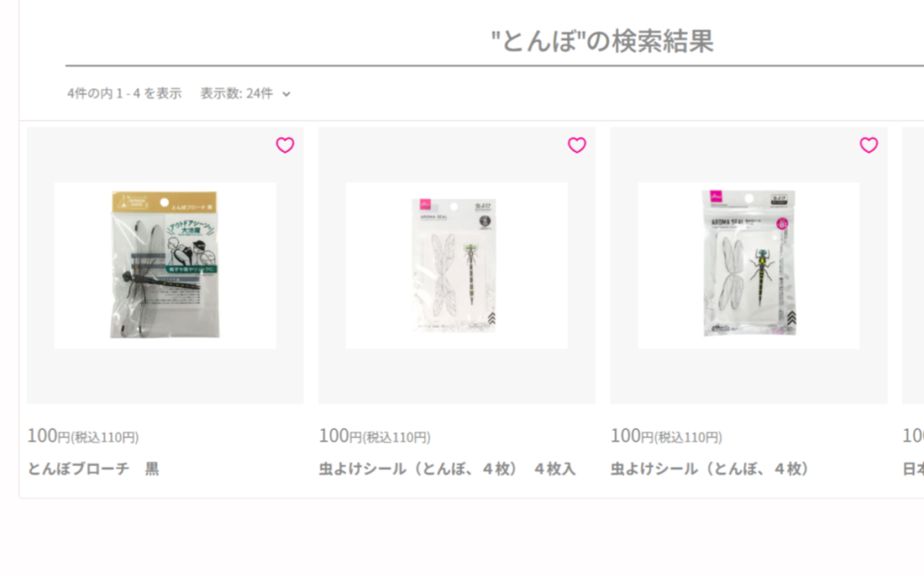Open とんぼブローチ 黒 product image
This screenshot has width=924, height=577.
coord(165,265)
